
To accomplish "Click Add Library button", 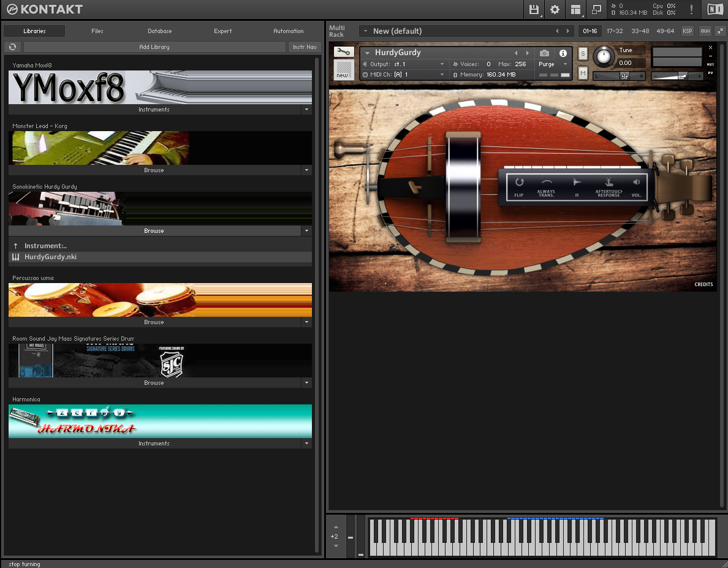I will coord(154,47).
